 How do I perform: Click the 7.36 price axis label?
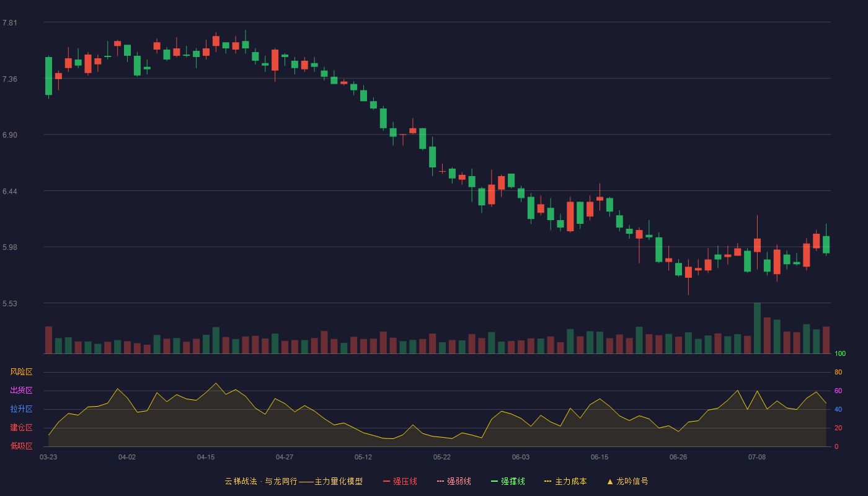(x=10, y=79)
